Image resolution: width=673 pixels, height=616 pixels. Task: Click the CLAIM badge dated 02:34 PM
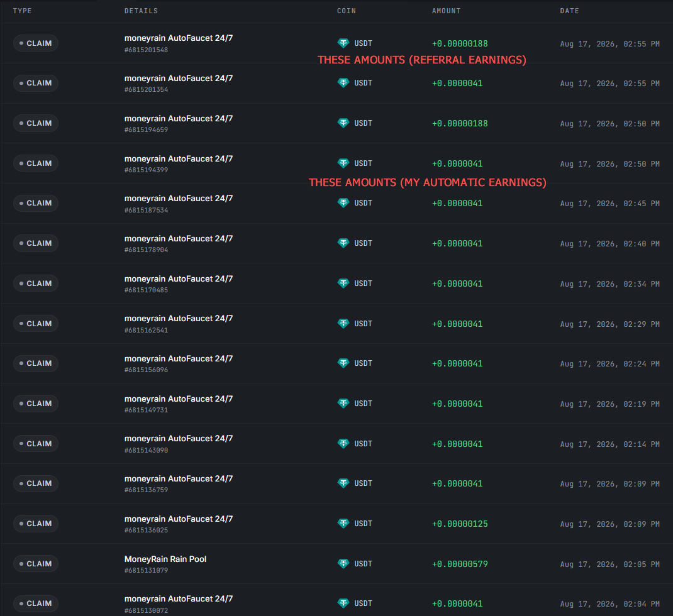36,283
